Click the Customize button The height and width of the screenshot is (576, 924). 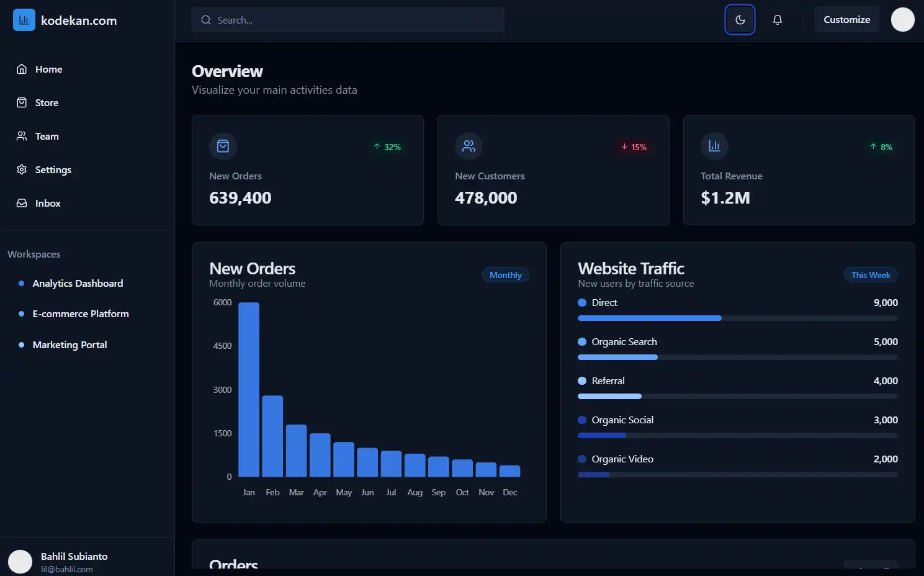point(846,20)
